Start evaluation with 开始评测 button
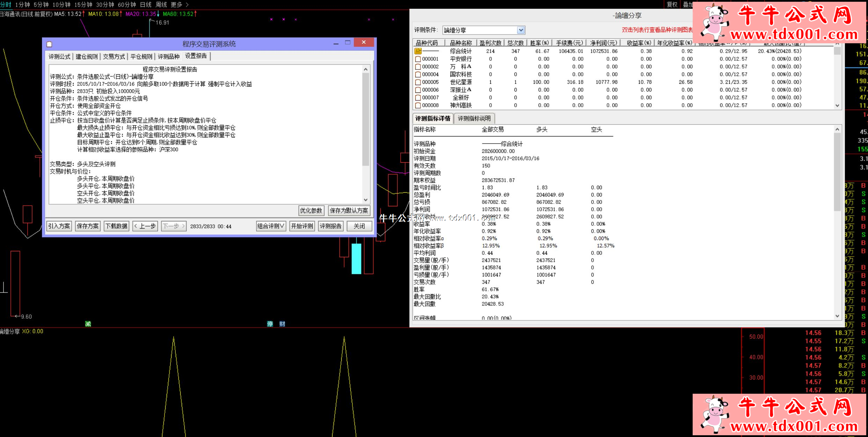Image resolution: width=868 pixels, height=437 pixels. click(x=302, y=226)
